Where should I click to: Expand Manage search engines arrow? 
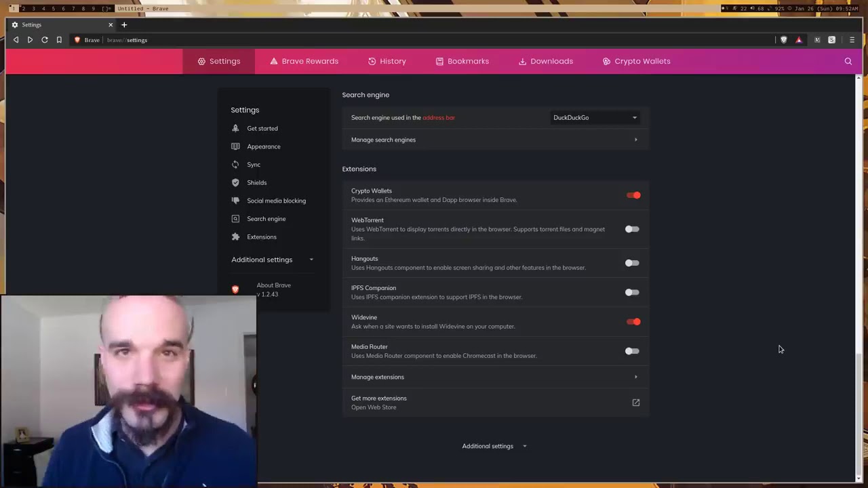(635, 140)
